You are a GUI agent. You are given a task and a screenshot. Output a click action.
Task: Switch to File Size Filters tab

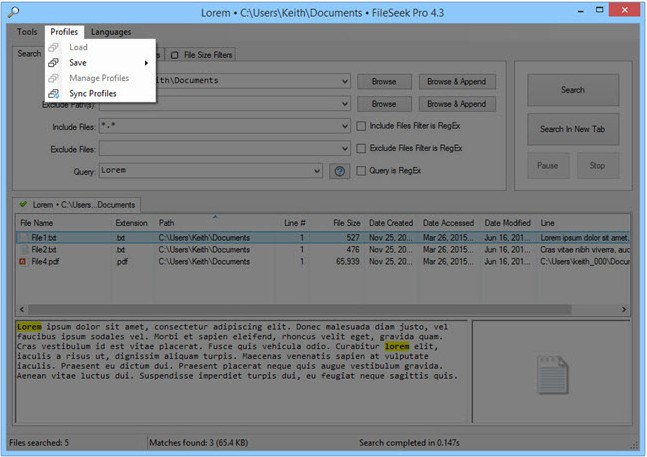click(x=201, y=55)
